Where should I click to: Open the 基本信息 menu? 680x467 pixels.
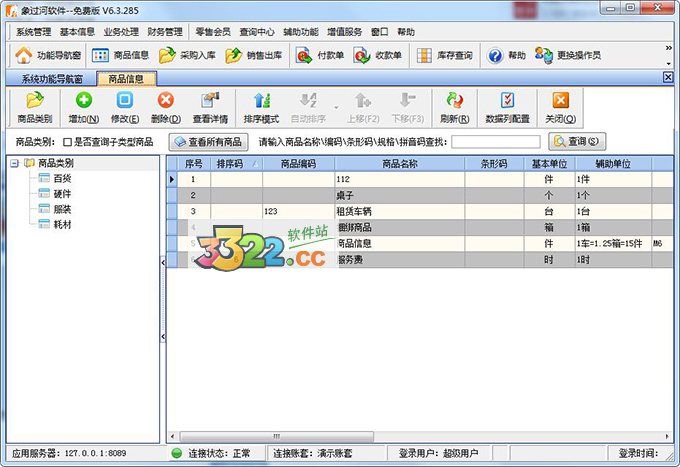(77, 32)
